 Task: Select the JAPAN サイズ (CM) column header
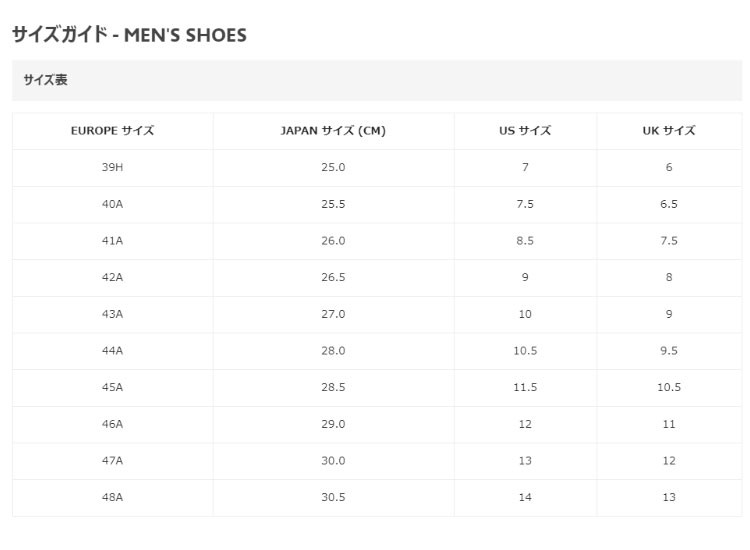coord(333,131)
